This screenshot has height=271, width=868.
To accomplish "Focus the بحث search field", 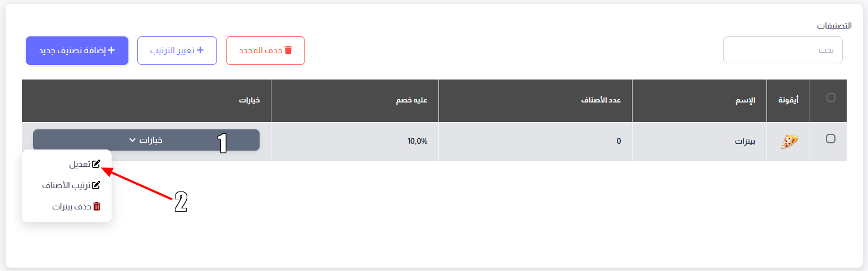I will tap(783, 50).
